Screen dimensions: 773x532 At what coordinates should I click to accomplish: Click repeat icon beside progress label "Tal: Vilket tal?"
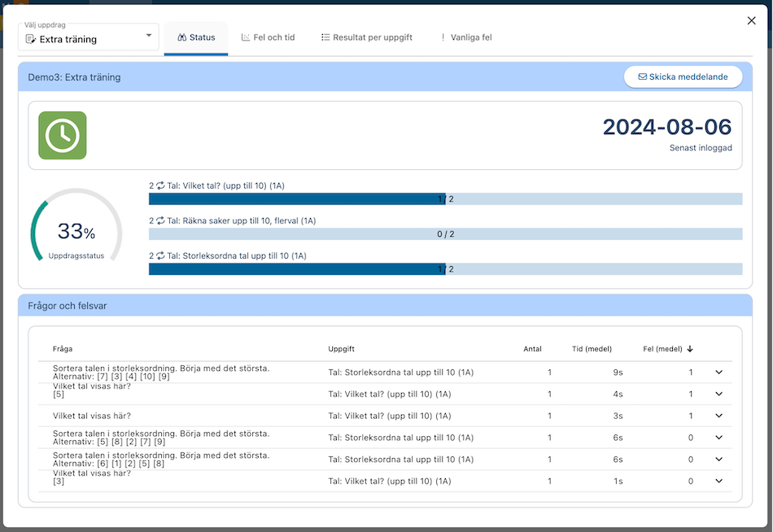click(161, 186)
